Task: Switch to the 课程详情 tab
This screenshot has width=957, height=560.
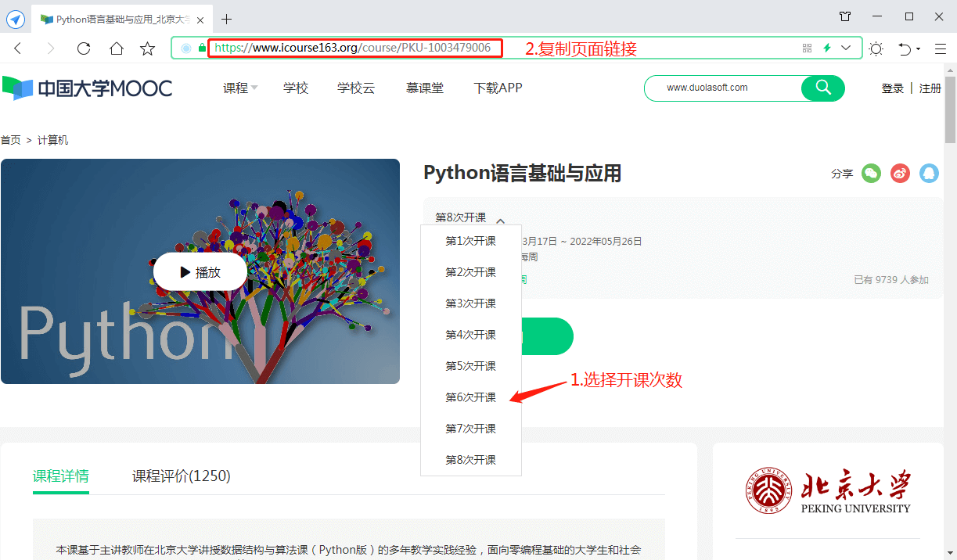Action: coord(61,476)
